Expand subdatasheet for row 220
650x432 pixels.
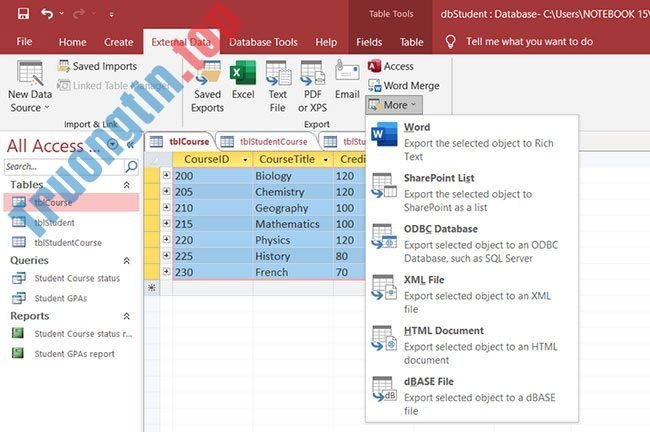click(x=166, y=239)
